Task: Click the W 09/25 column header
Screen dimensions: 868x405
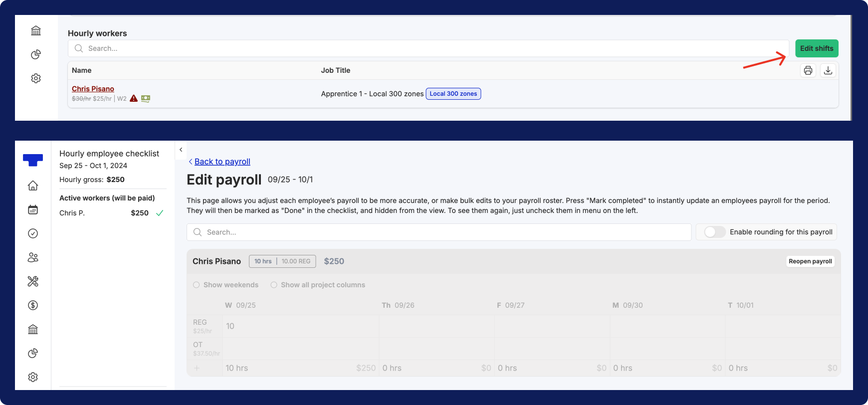Action: pyautogui.click(x=240, y=305)
